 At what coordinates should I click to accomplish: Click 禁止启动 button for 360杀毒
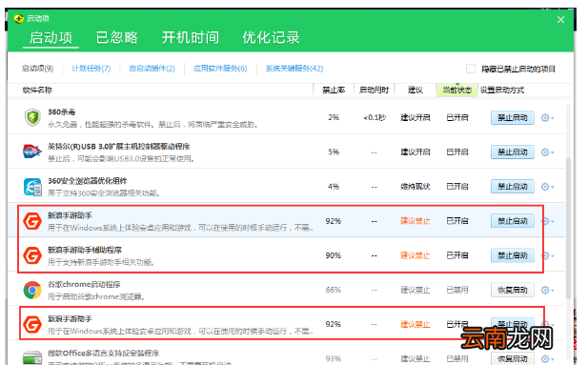coord(513,118)
